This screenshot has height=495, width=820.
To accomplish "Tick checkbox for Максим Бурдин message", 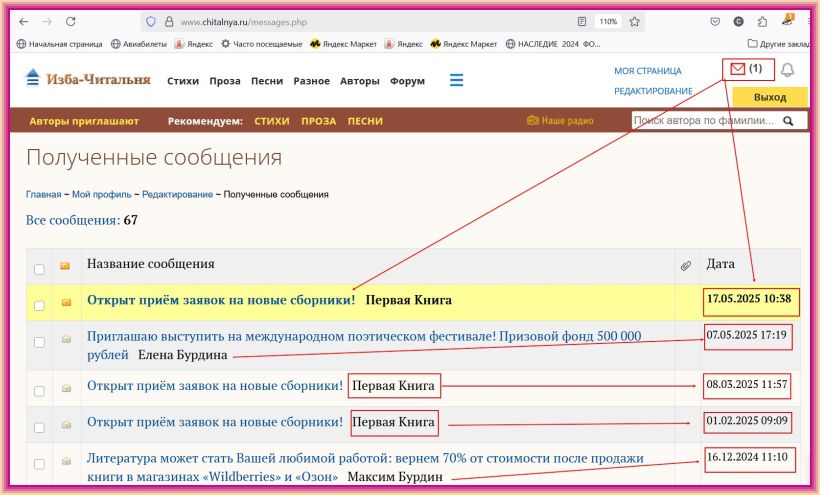I will point(39,464).
